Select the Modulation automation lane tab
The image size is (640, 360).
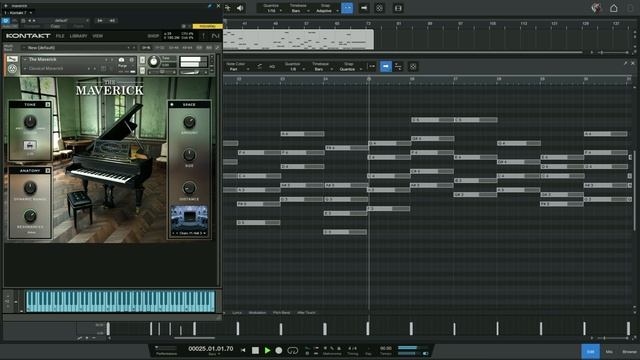[x=257, y=313]
